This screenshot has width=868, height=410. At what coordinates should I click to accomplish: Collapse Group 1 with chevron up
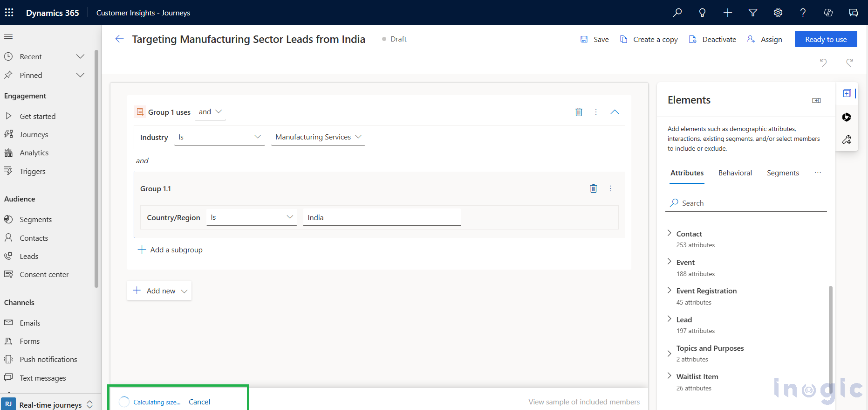tap(615, 112)
